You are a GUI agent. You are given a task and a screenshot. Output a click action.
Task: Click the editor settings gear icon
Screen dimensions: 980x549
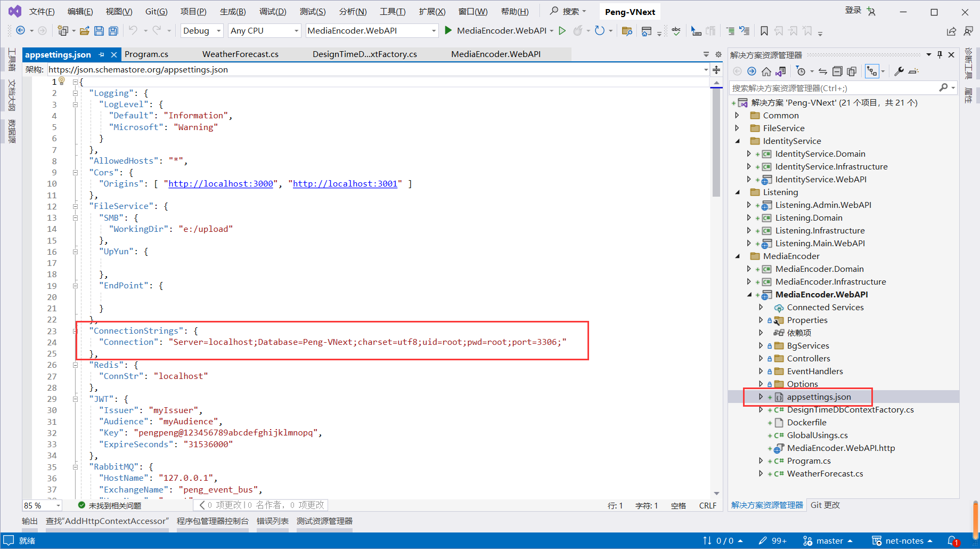point(718,54)
